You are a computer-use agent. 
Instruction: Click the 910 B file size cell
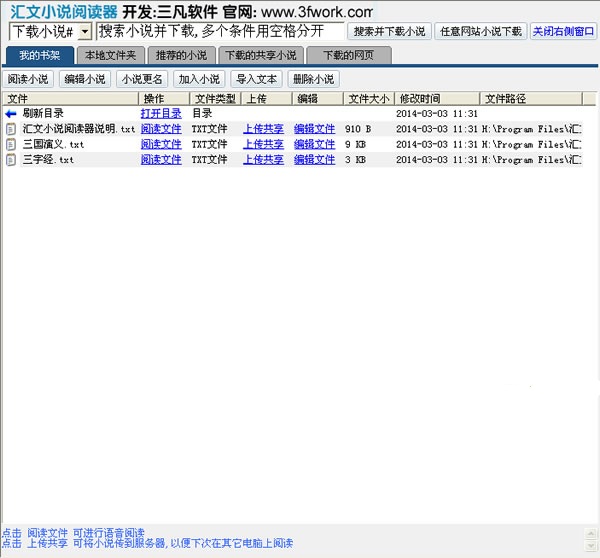(358, 129)
